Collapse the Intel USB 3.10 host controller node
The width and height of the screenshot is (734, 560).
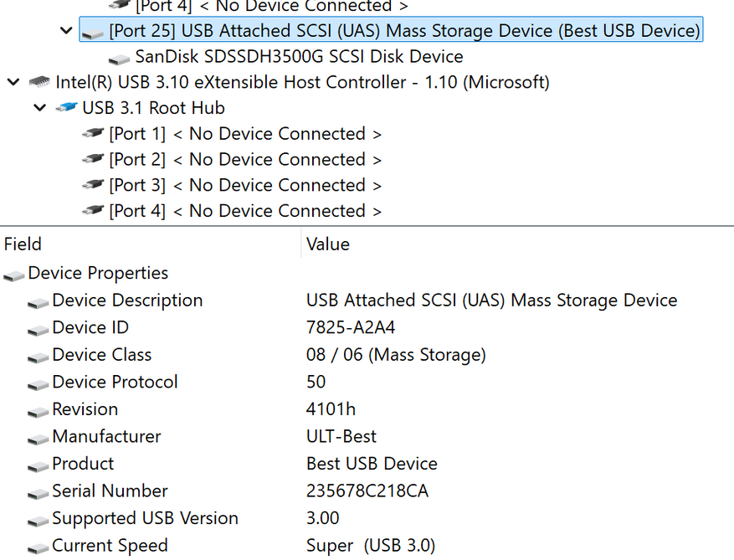click(13, 82)
